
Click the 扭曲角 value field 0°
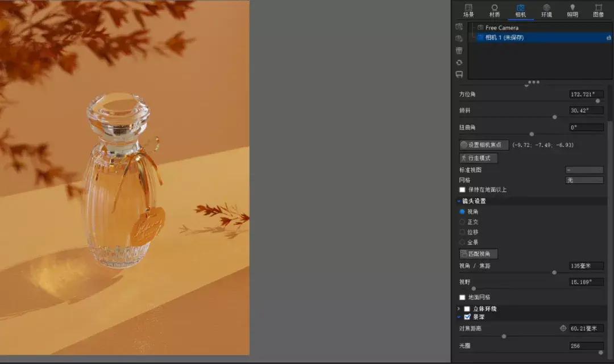pyautogui.click(x=586, y=127)
